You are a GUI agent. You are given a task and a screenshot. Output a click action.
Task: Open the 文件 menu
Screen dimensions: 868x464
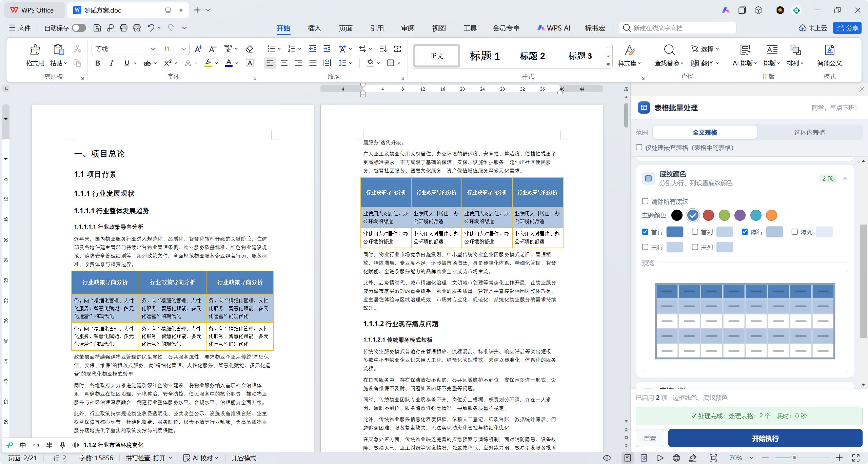[x=20, y=28]
